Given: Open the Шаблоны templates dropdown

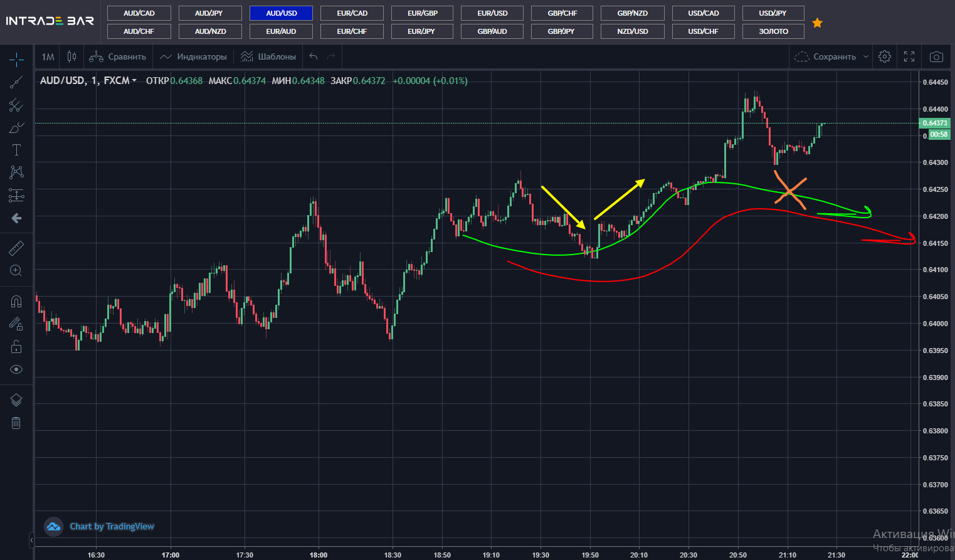Looking at the screenshot, I should [268, 56].
